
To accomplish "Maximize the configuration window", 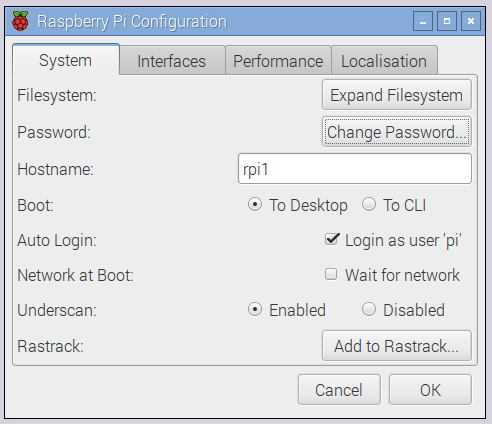I will coord(447,21).
